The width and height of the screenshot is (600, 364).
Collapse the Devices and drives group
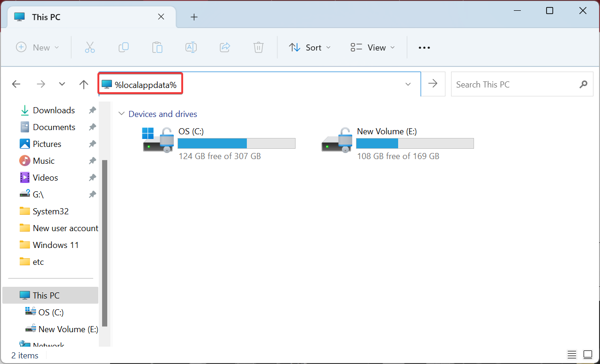pos(122,114)
